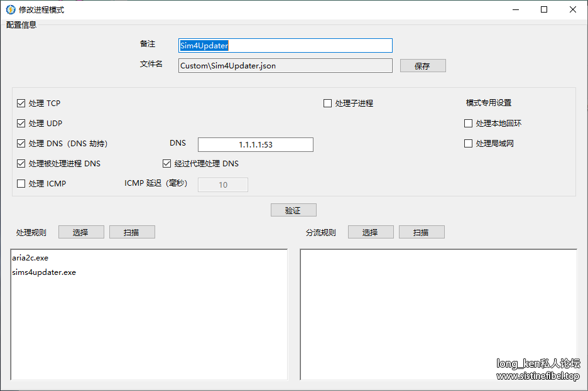Enable the 处理子进程 checkbox
Viewport: 588px width, 391px height.
click(328, 104)
